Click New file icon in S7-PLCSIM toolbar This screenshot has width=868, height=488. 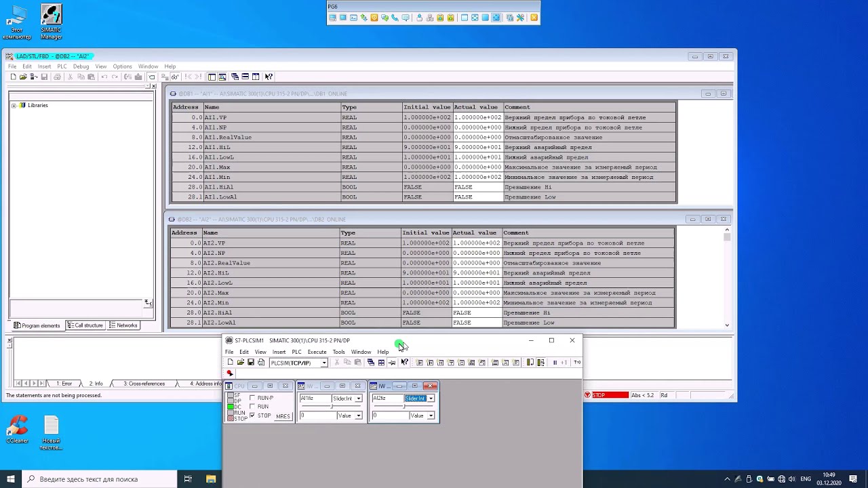coord(230,363)
